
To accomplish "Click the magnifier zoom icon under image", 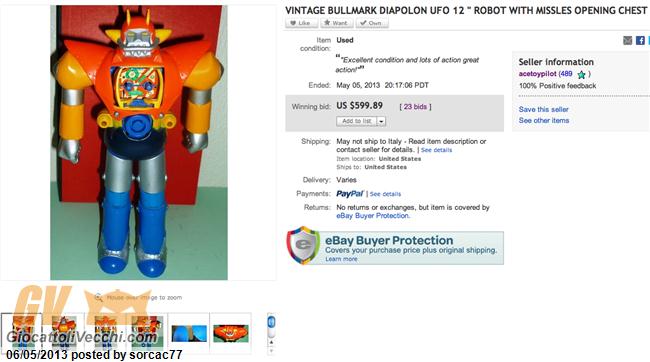I will pyautogui.click(x=98, y=297).
